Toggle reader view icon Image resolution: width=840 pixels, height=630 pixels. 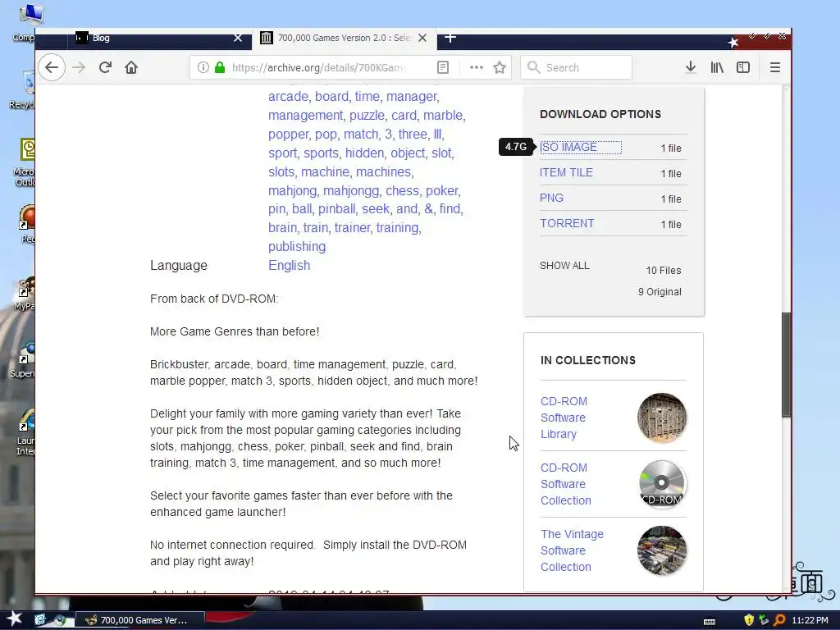pos(443,67)
